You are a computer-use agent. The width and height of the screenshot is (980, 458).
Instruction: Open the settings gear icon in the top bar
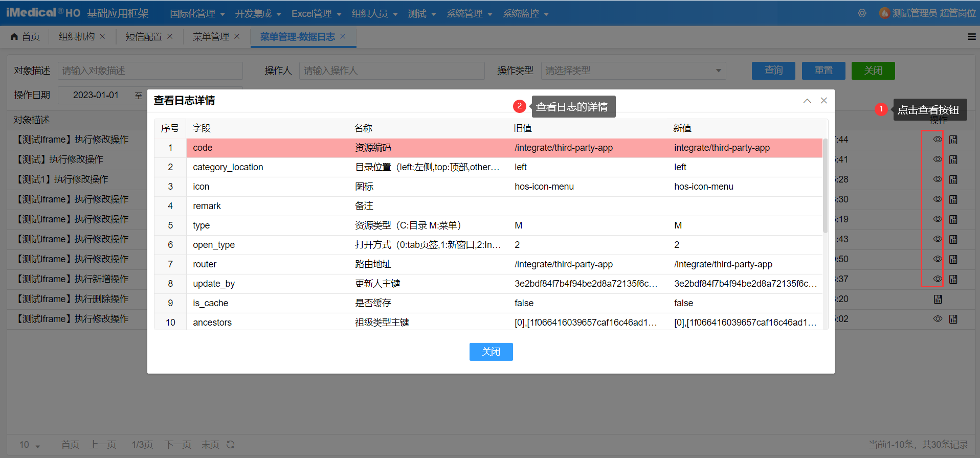click(x=862, y=13)
